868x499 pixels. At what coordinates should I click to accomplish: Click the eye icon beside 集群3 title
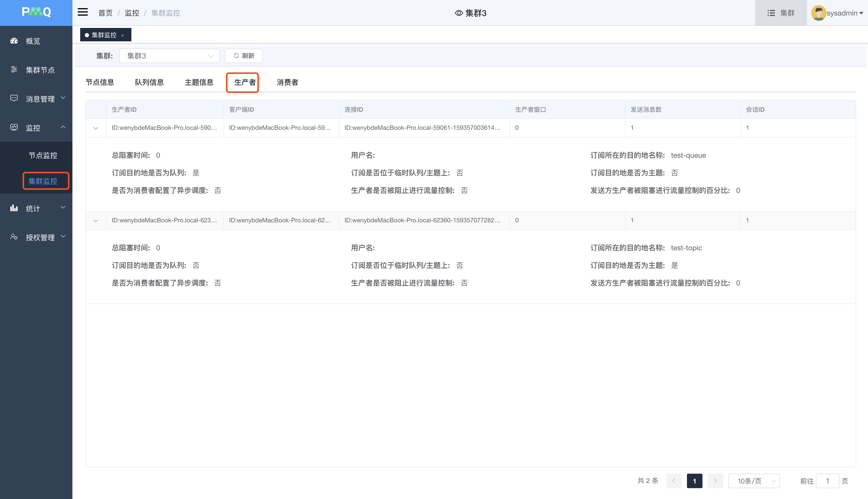pyautogui.click(x=459, y=13)
